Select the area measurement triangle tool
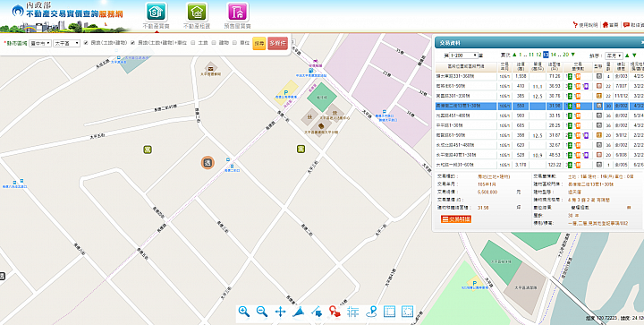Screen dimensions: 644x325 [x=298, y=312]
